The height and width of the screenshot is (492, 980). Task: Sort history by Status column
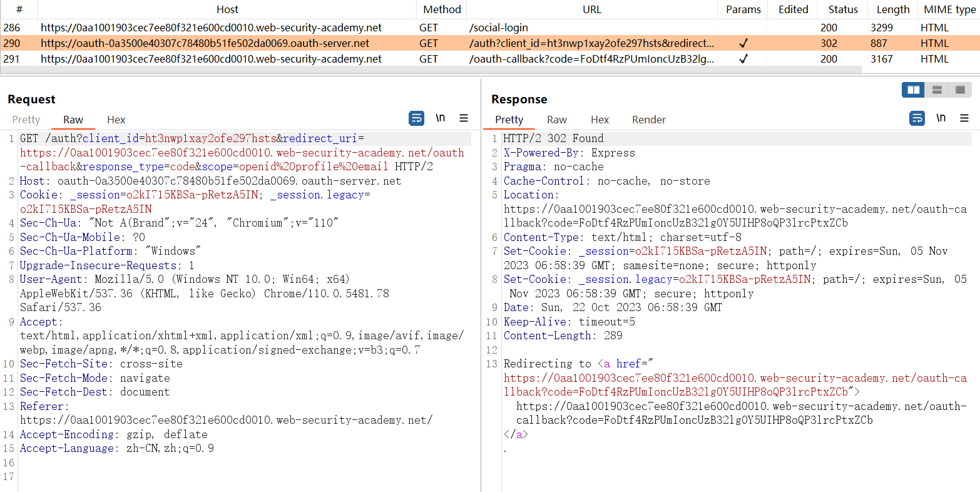843,9
